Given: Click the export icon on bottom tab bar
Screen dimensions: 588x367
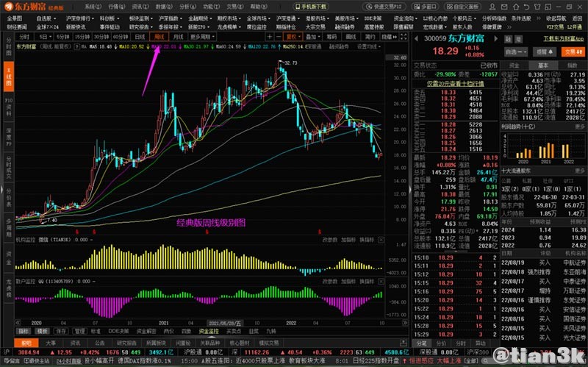Looking at the screenshot, I should pyautogui.click(x=403, y=343).
